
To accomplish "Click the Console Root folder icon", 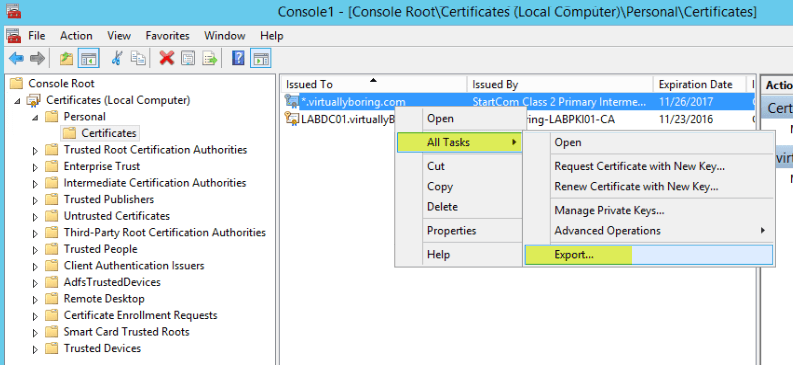I will (x=17, y=83).
